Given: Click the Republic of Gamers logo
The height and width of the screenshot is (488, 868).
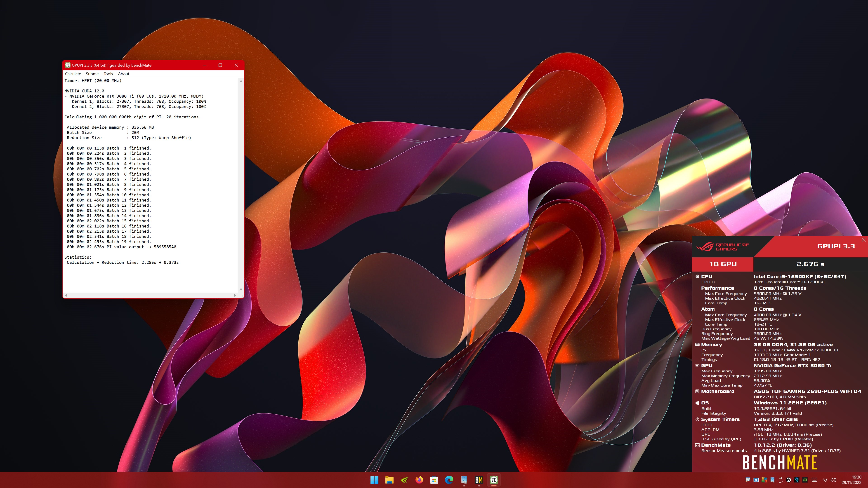Looking at the screenshot, I should pos(722,247).
